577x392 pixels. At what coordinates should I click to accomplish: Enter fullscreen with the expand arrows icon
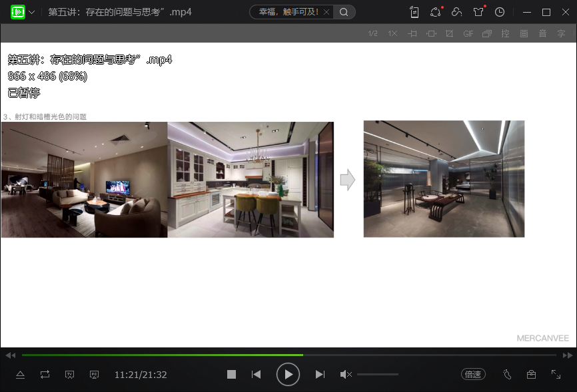click(x=556, y=374)
